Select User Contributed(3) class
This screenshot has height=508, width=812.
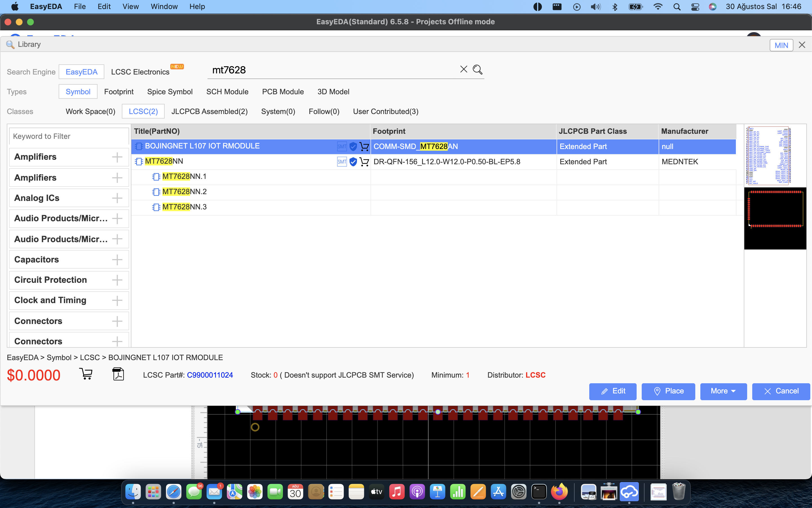coord(385,111)
